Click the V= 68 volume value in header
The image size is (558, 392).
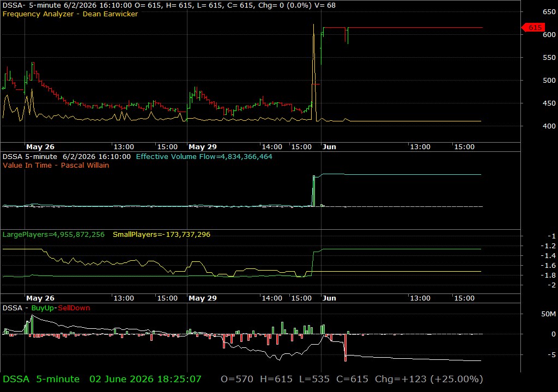pos(325,5)
